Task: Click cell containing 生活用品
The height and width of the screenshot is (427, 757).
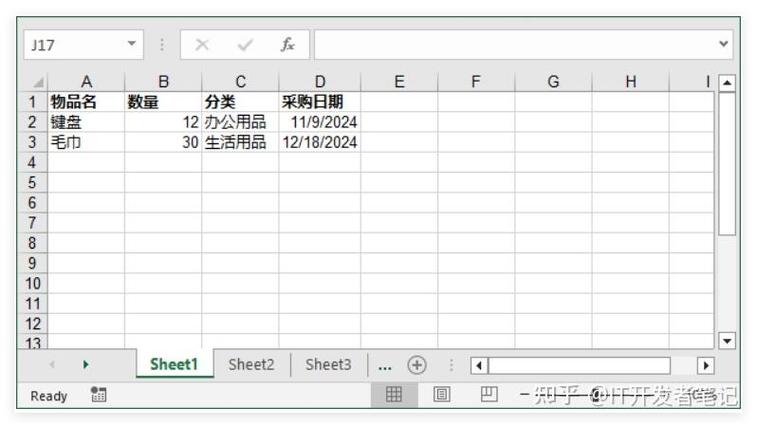Action: pos(240,142)
